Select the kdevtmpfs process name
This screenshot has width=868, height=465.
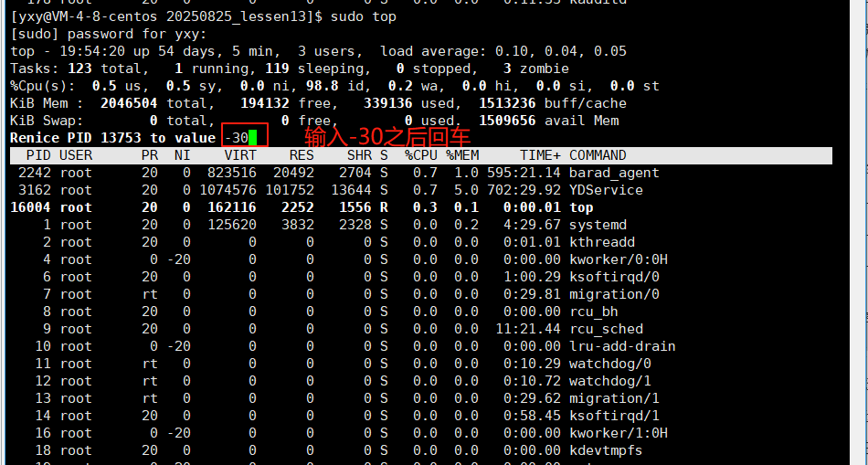[x=606, y=450]
